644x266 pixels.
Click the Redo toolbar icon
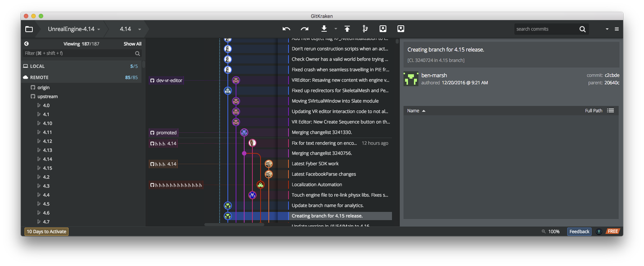click(304, 29)
